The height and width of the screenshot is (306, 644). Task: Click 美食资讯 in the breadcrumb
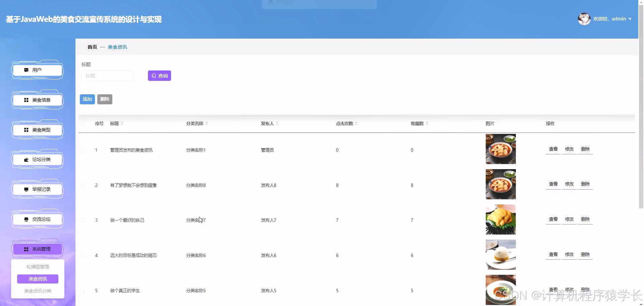click(x=117, y=47)
